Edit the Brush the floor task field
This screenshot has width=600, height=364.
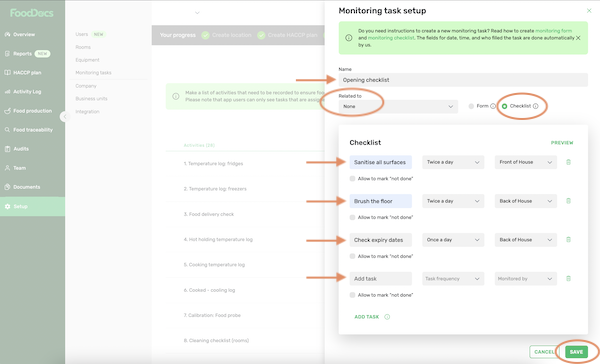(x=380, y=201)
